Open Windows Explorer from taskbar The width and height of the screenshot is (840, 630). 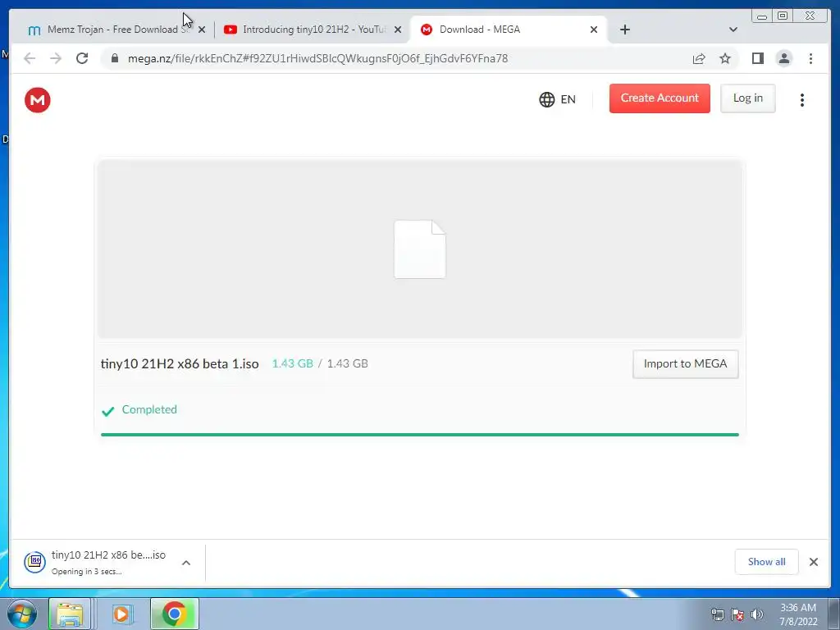click(70, 614)
